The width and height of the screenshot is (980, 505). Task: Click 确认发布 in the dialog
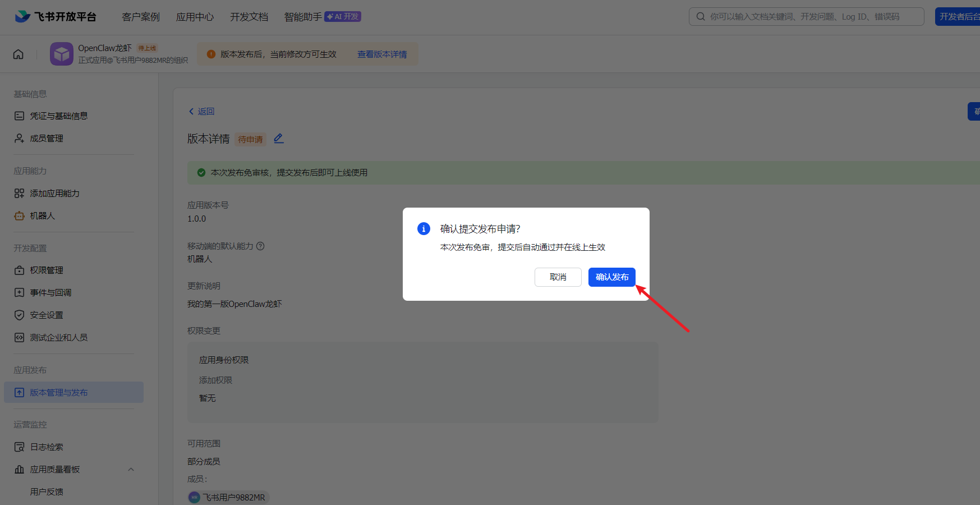click(x=611, y=277)
